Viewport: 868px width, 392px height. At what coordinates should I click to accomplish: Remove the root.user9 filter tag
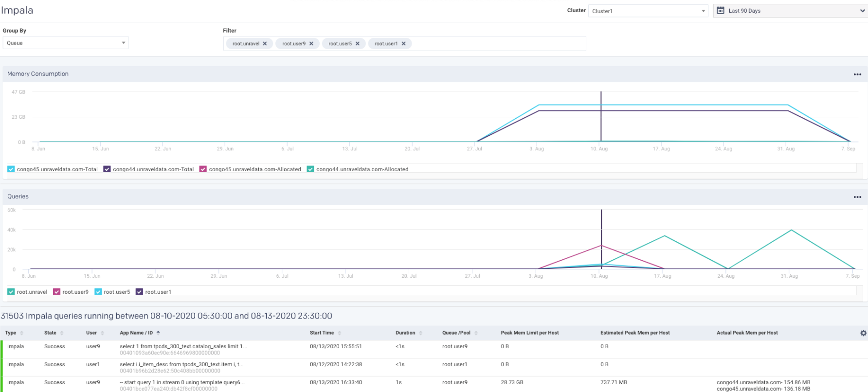[311, 44]
